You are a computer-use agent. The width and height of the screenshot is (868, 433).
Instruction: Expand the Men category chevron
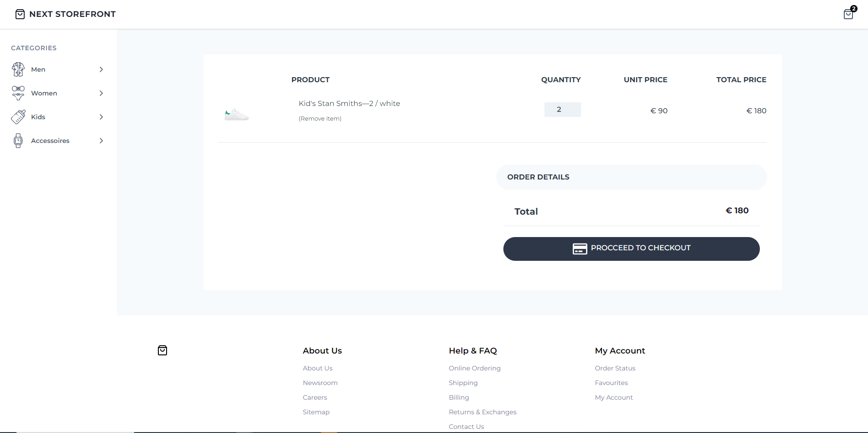coord(101,69)
